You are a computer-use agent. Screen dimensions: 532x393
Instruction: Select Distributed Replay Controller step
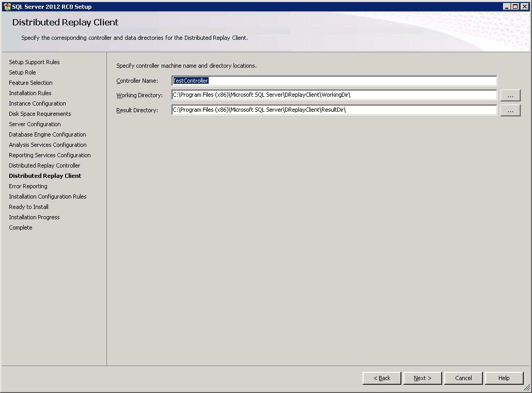44,165
